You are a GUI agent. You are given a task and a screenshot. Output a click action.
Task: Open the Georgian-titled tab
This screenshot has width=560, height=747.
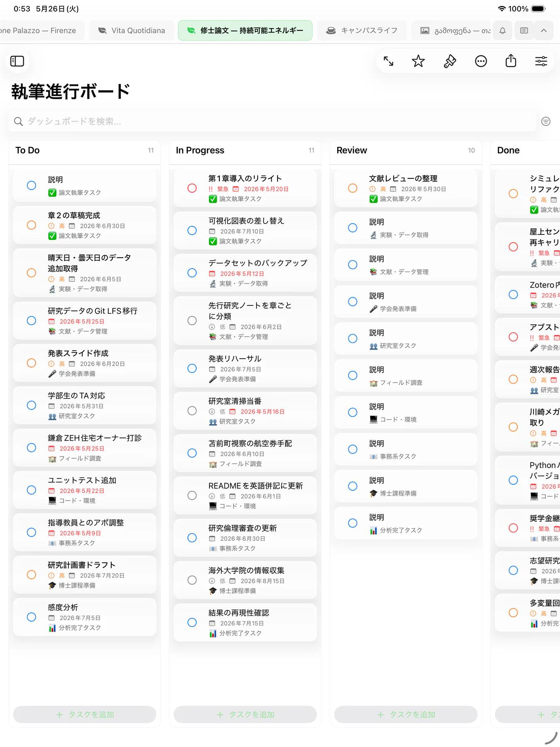click(452, 31)
